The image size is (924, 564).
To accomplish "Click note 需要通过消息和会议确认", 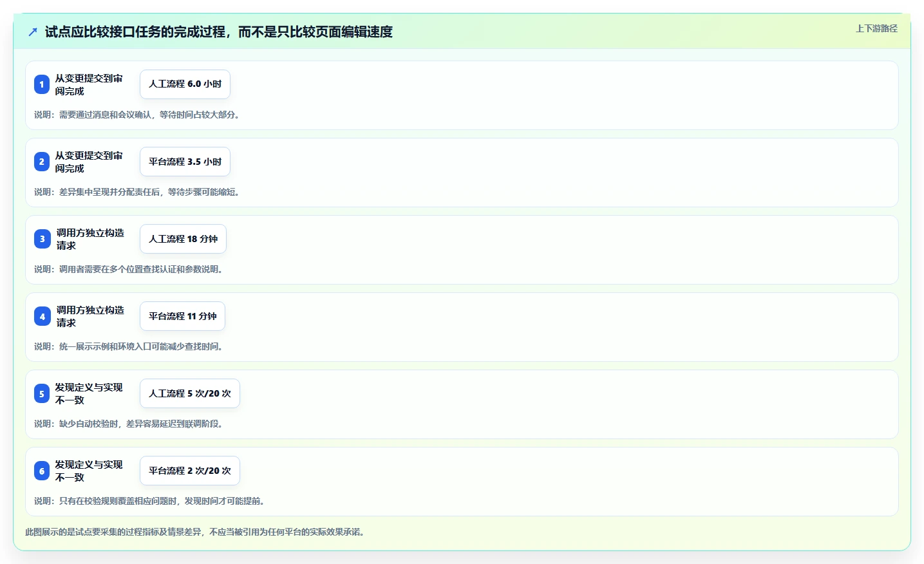I will point(138,115).
